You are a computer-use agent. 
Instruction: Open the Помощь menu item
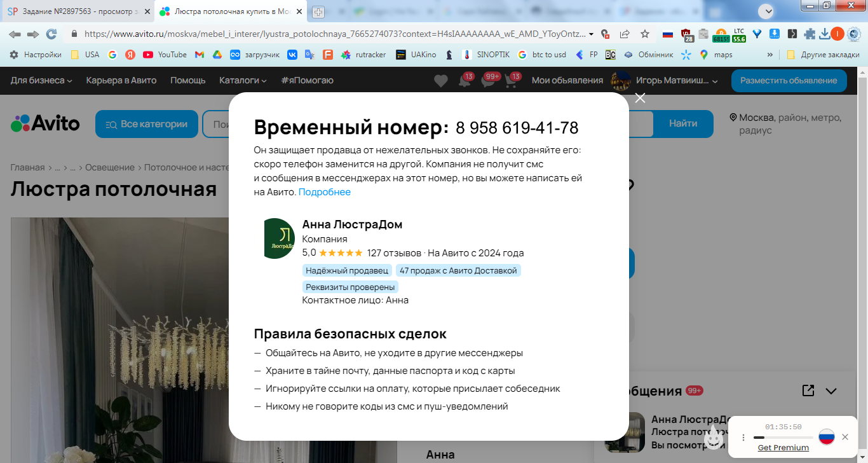pyautogui.click(x=188, y=80)
